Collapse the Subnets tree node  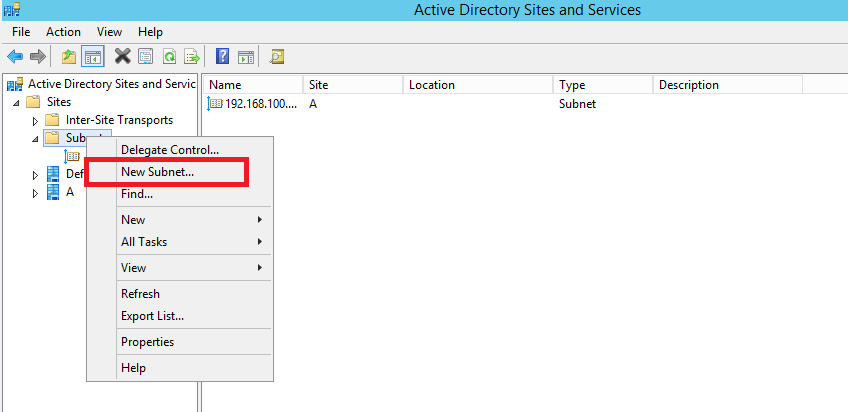[35, 139]
